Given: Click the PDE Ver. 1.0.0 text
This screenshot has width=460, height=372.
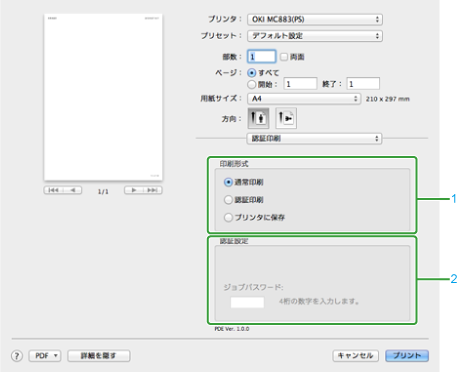Looking at the screenshot, I should click(232, 329).
